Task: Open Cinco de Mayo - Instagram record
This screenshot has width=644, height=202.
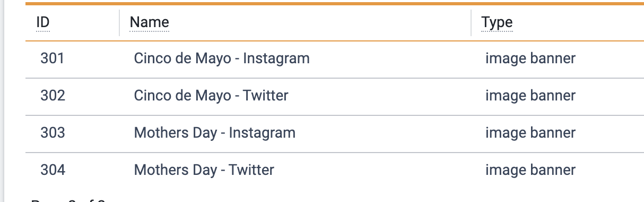Action: pyautogui.click(x=221, y=58)
